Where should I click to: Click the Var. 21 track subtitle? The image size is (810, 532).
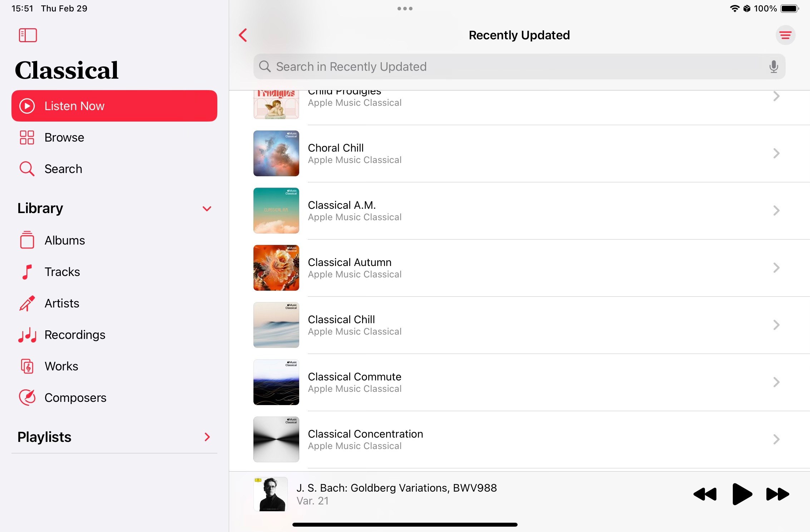point(312,501)
